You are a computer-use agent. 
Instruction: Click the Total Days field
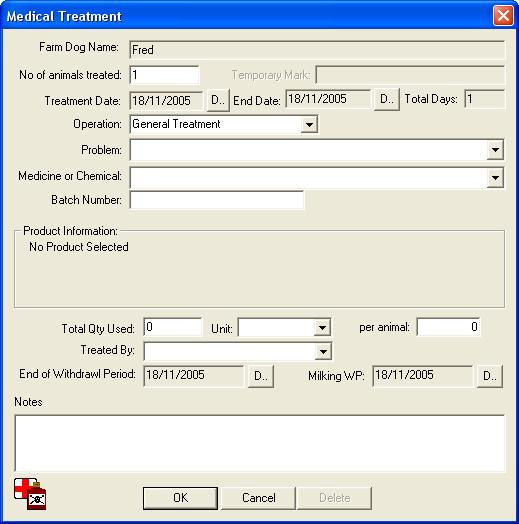click(x=485, y=99)
